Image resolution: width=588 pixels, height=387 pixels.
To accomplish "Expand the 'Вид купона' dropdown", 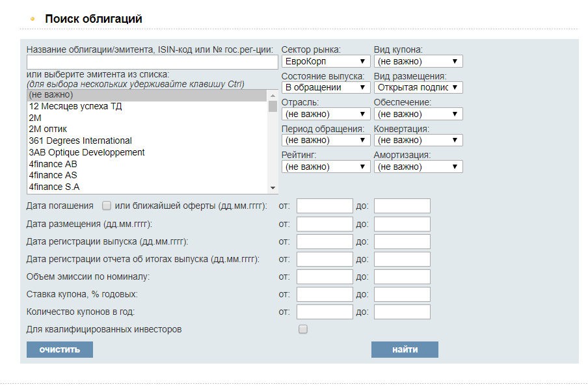I will point(418,61).
